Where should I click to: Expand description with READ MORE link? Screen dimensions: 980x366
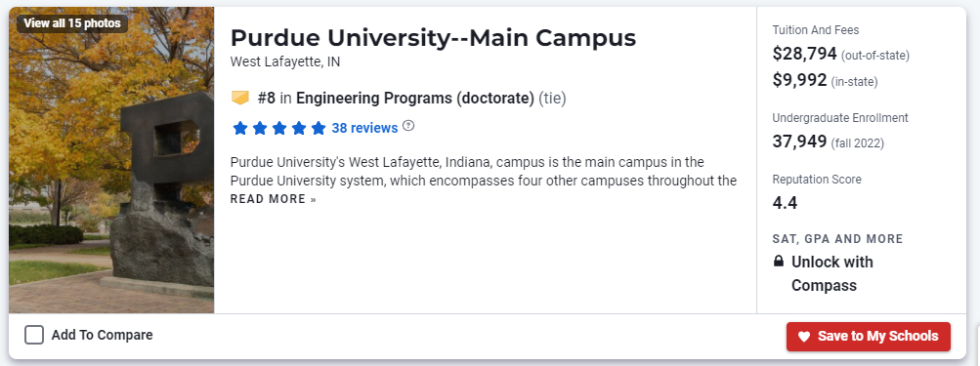[274, 199]
